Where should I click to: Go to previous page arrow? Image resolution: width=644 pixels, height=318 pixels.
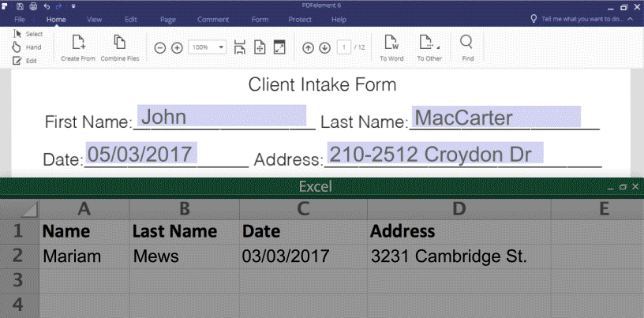308,48
